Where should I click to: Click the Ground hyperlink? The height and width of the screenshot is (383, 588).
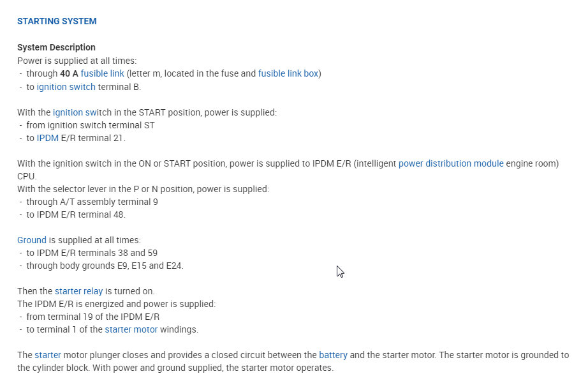click(32, 240)
